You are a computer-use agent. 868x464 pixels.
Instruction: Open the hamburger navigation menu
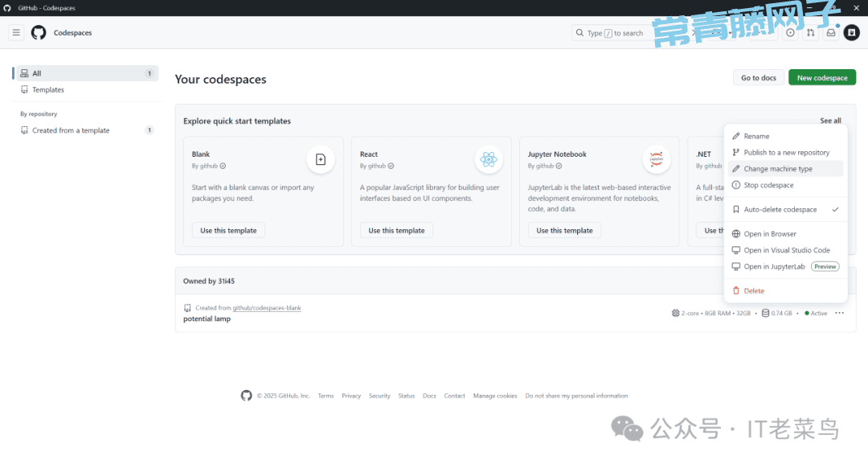(x=16, y=33)
